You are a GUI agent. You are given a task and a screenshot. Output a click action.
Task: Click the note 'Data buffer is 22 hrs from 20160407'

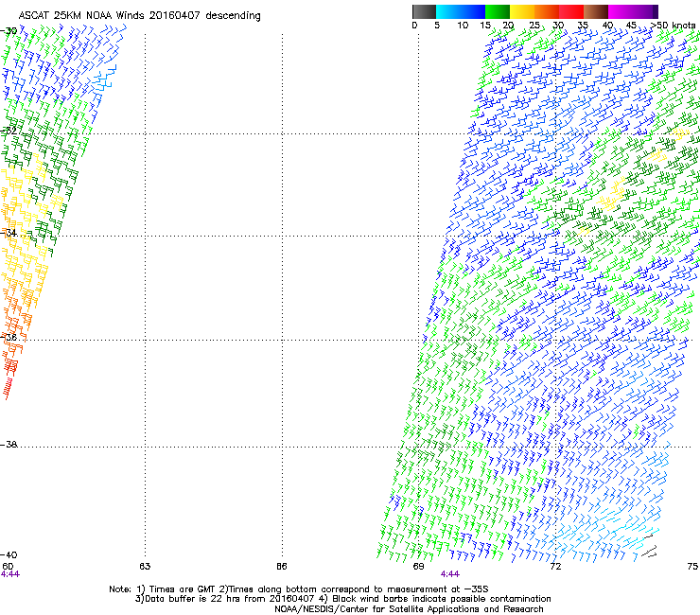coord(231,599)
